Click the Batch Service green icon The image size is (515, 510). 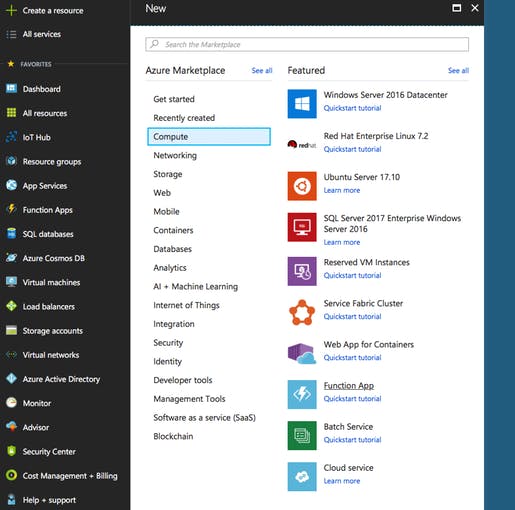coord(302,435)
